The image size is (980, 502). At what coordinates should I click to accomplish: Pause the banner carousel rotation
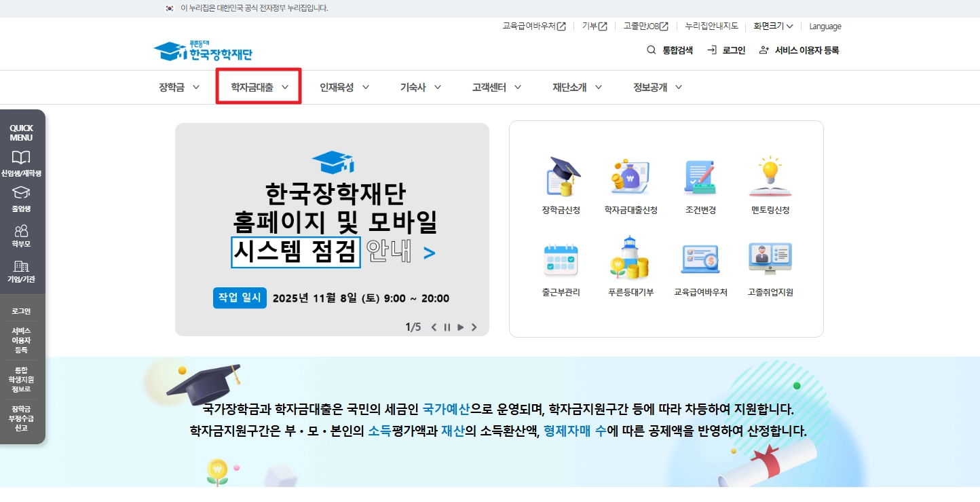pyautogui.click(x=447, y=327)
